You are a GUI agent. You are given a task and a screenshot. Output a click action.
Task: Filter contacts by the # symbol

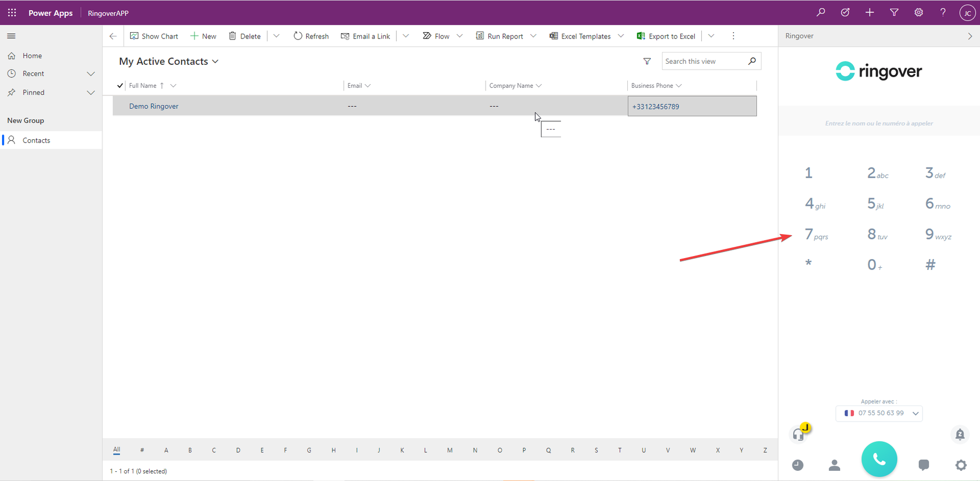[x=142, y=450]
